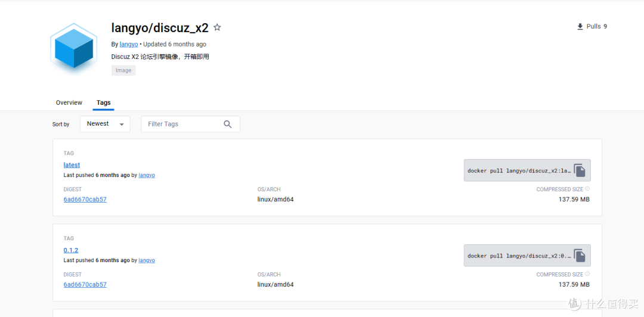Image resolution: width=644 pixels, height=317 pixels.
Task: Click the blue cube repository logo
Action: [x=74, y=48]
